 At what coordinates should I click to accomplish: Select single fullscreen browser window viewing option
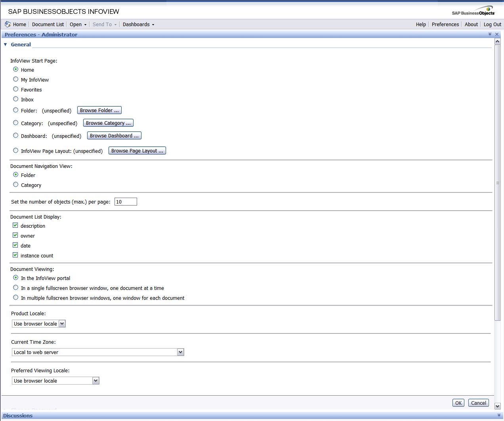pyautogui.click(x=16, y=288)
